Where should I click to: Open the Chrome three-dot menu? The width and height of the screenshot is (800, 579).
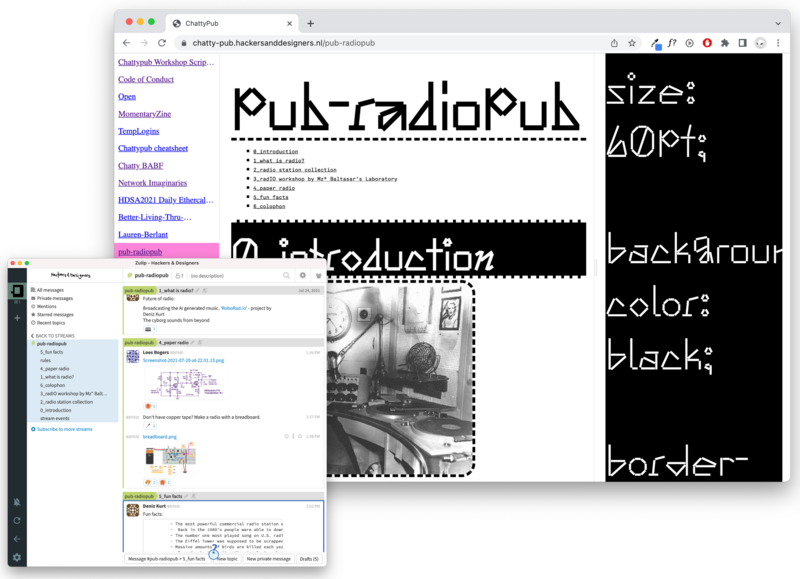pyautogui.click(x=778, y=43)
